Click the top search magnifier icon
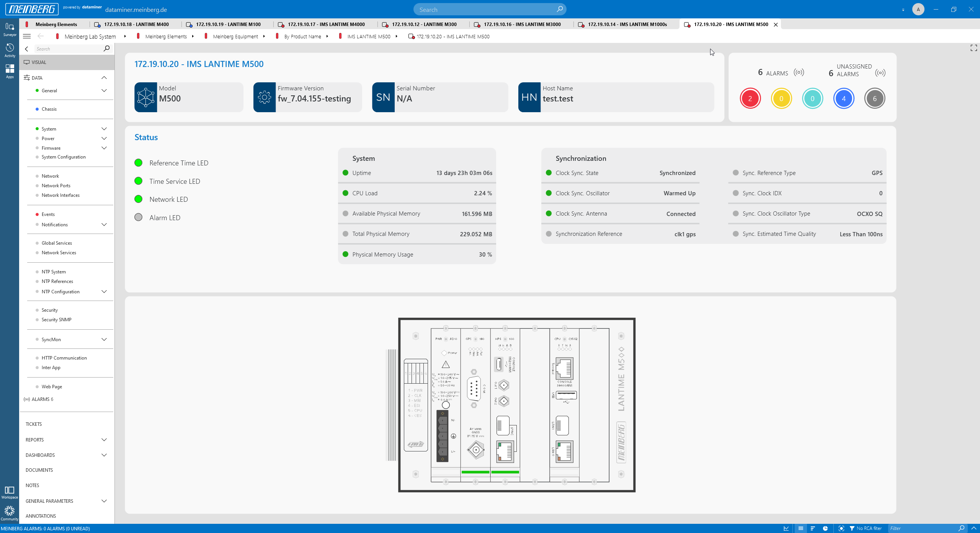Viewport: 980px width, 533px height. pos(560,9)
